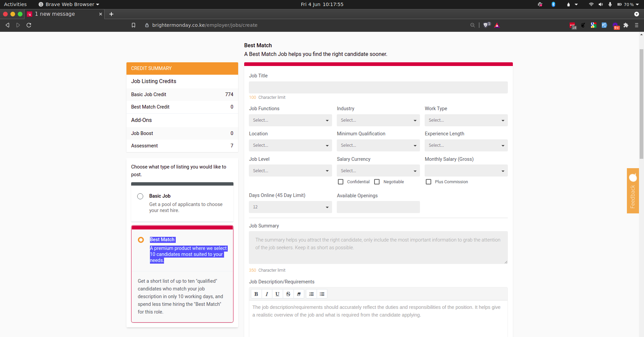Image resolution: width=644 pixels, height=337 pixels.
Task: Open the zoom magnifier icon in address bar
Action: point(473,25)
